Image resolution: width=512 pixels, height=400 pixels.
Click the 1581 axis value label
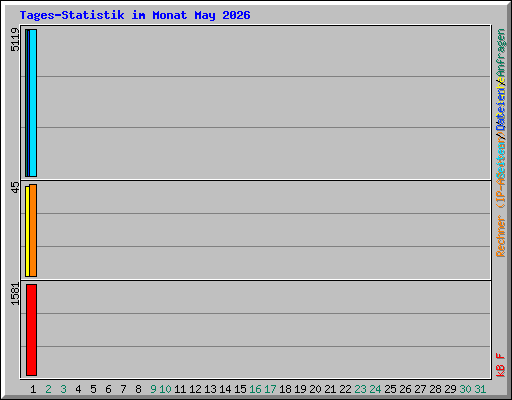(x=15, y=294)
